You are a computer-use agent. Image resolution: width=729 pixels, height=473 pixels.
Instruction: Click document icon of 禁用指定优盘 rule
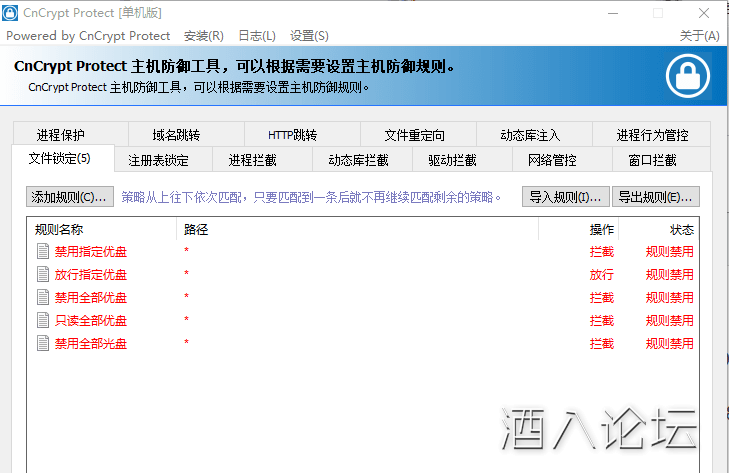(x=43, y=251)
